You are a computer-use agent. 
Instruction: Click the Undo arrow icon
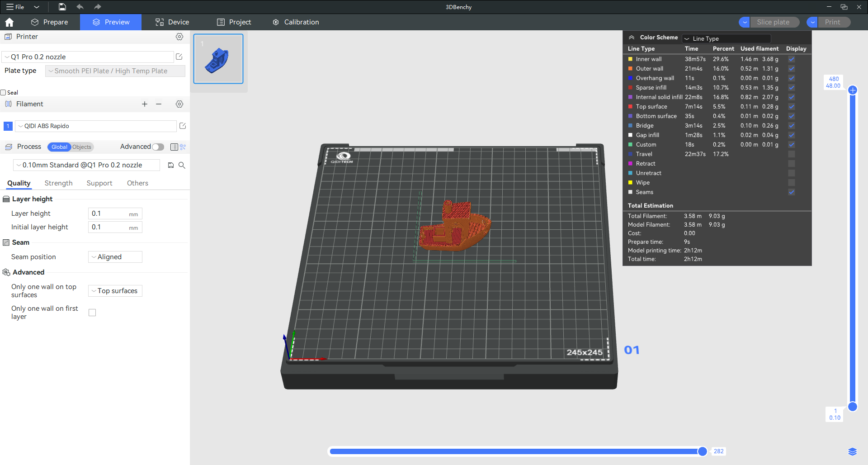[x=80, y=7]
